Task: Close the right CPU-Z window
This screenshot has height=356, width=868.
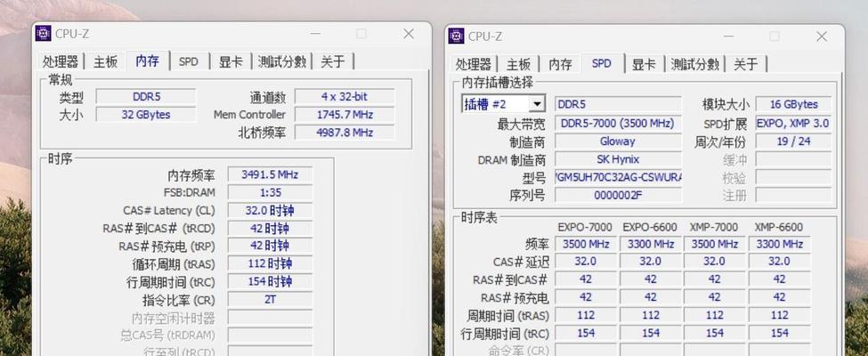Action: pyautogui.click(x=822, y=36)
